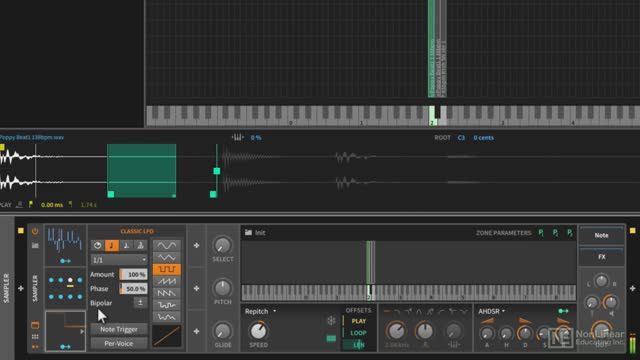Click the LFO ramp shape preview
Viewport: 640px width, 360px height.
pos(167,336)
